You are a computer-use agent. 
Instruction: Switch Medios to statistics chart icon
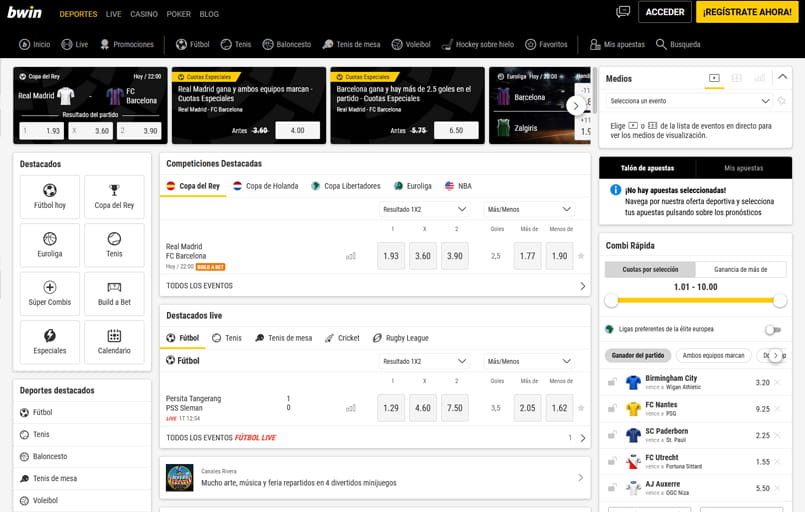[x=759, y=78]
